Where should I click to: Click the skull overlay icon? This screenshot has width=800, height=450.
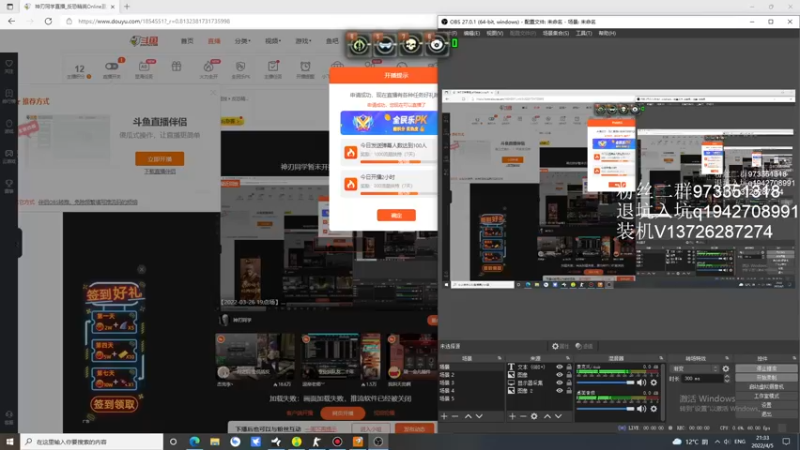(x=410, y=45)
